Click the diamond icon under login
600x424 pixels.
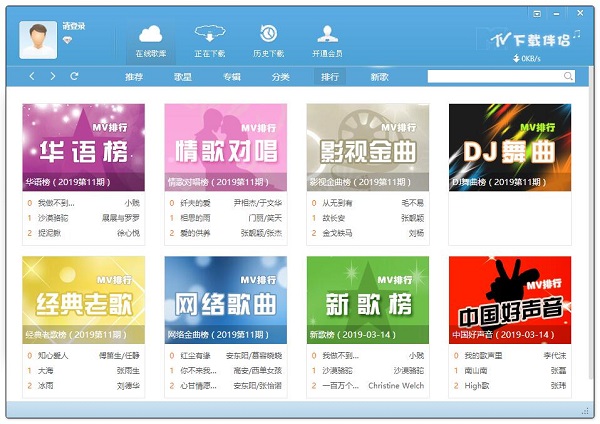(x=68, y=41)
